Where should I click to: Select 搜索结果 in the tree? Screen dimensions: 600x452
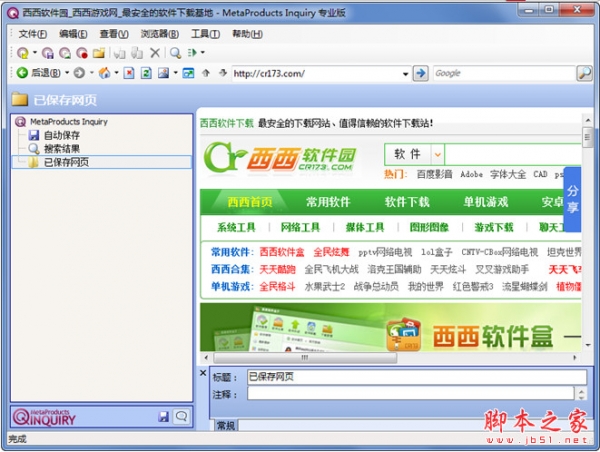(62, 148)
